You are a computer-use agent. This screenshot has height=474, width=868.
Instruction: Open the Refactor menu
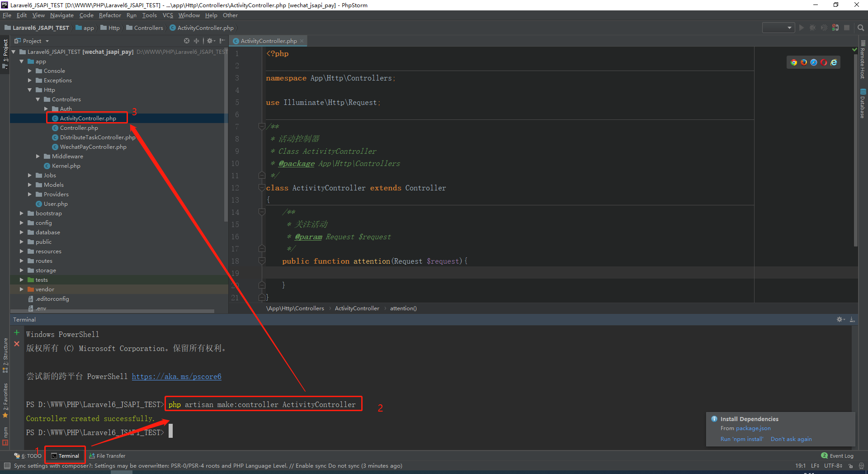[x=110, y=15]
